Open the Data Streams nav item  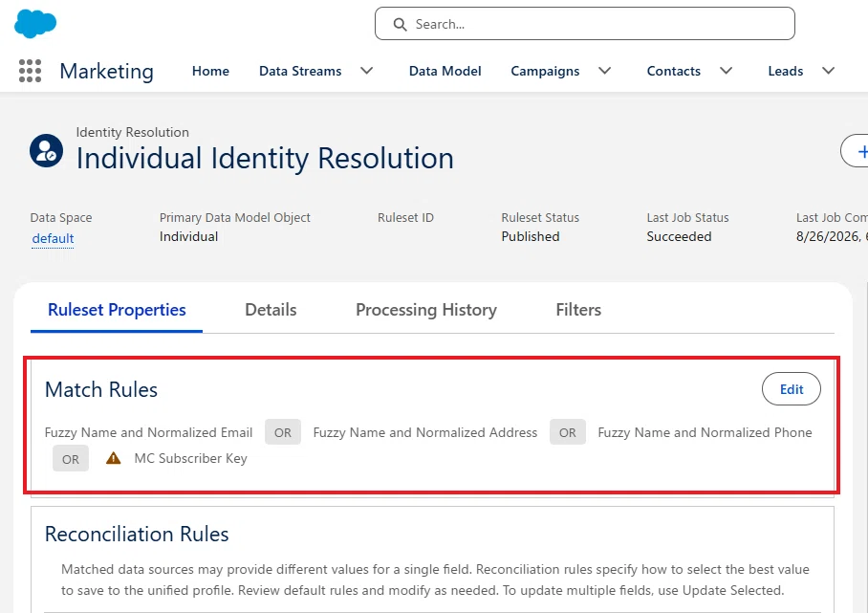click(300, 71)
